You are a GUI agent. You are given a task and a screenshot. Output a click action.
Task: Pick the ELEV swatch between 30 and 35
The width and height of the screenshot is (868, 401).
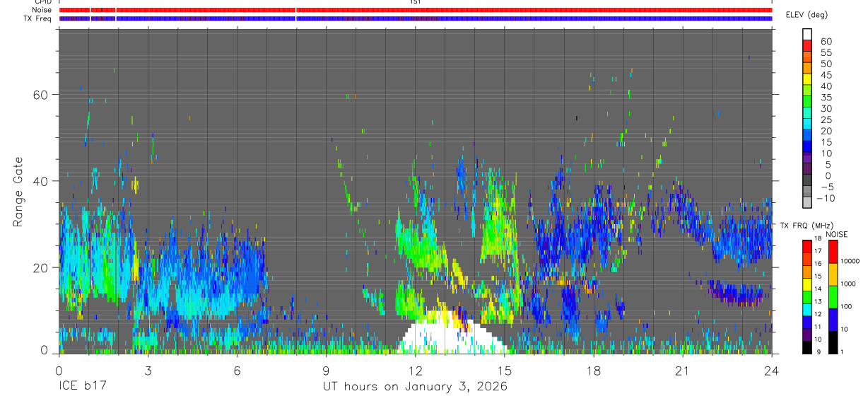coord(808,103)
